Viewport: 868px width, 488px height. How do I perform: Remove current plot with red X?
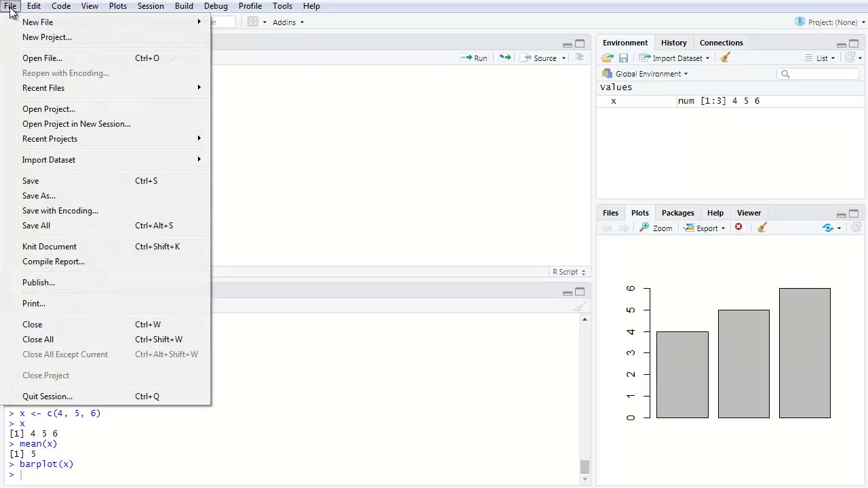[x=738, y=228]
